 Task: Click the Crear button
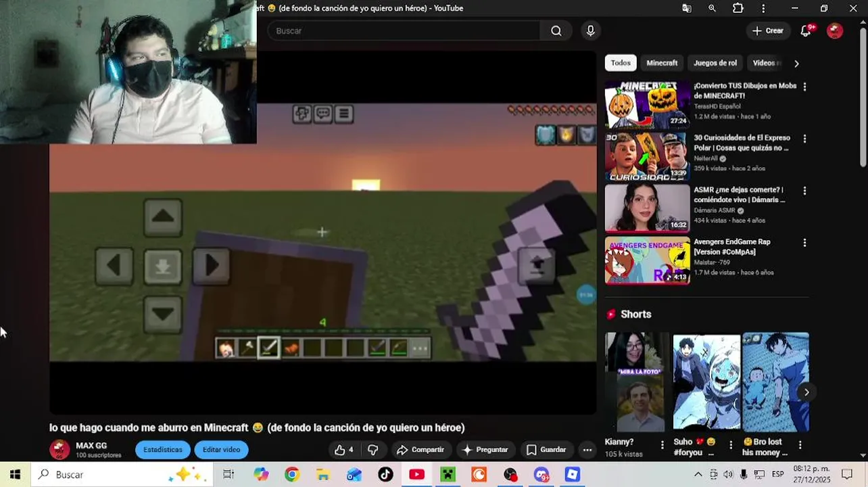pyautogui.click(x=767, y=30)
